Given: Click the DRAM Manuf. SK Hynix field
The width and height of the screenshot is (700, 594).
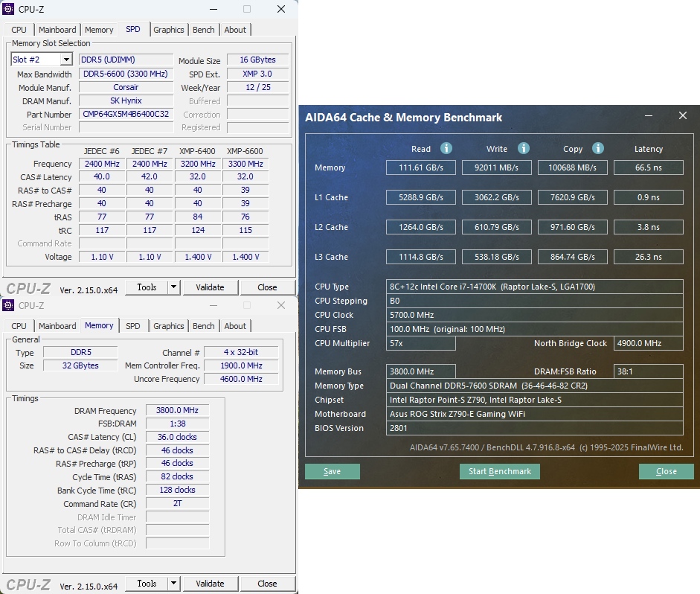Looking at the screenshot, I should pyautogui.click(x=126, y=100).
